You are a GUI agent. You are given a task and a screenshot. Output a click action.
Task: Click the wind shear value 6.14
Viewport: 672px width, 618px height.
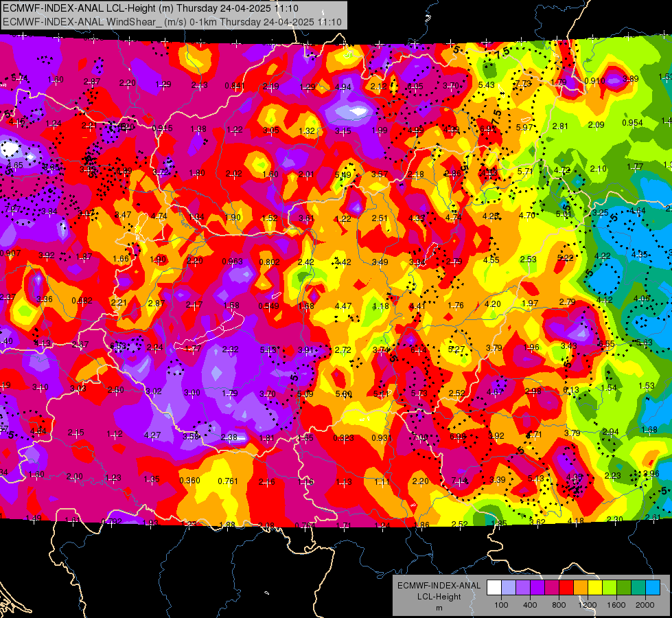[419, 350]
